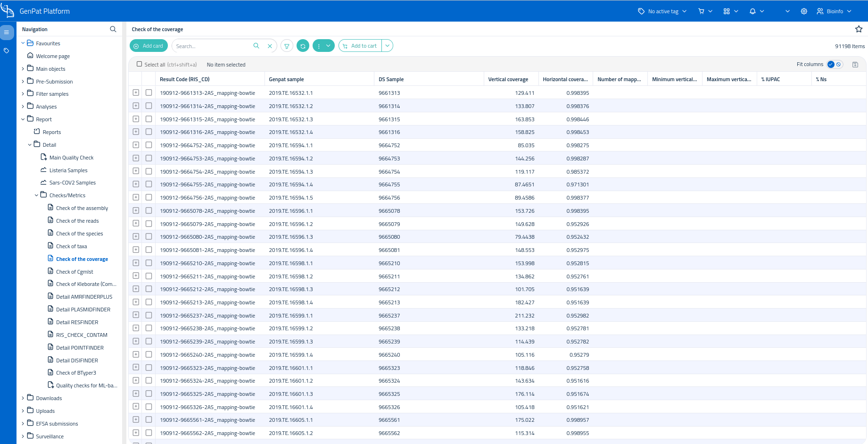868x444 pixels.
Task: Clear the search field with the X icon
Action: [x=270, y=46]
